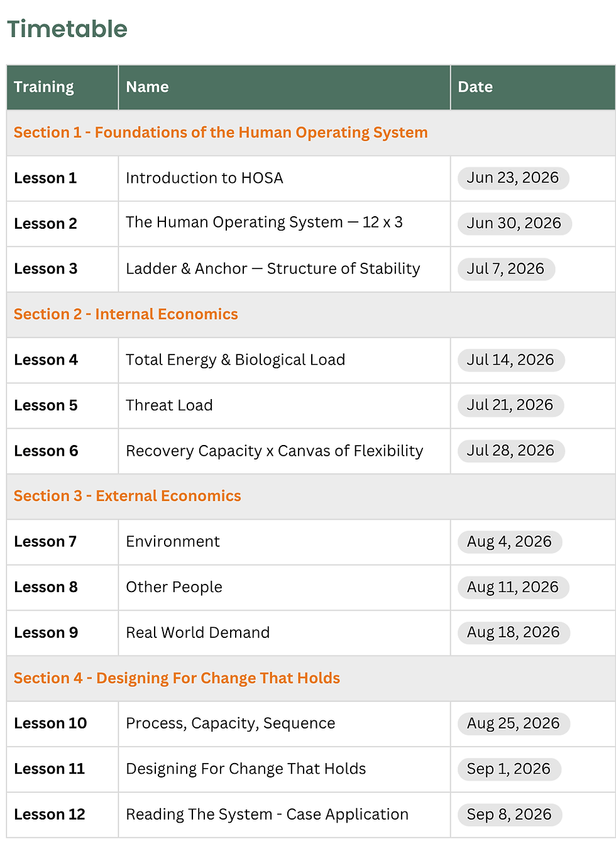Select Process, Capacity, Sequence lesson
The height and width of the screenshot is (846, 616).
point(230,723)
